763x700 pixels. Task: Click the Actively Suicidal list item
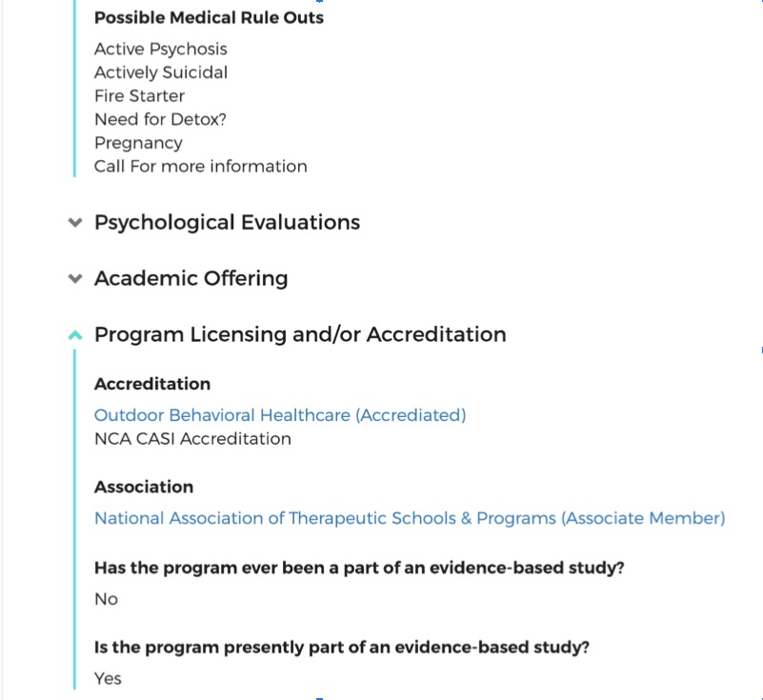pyautogui.click(x=161, y=72)
